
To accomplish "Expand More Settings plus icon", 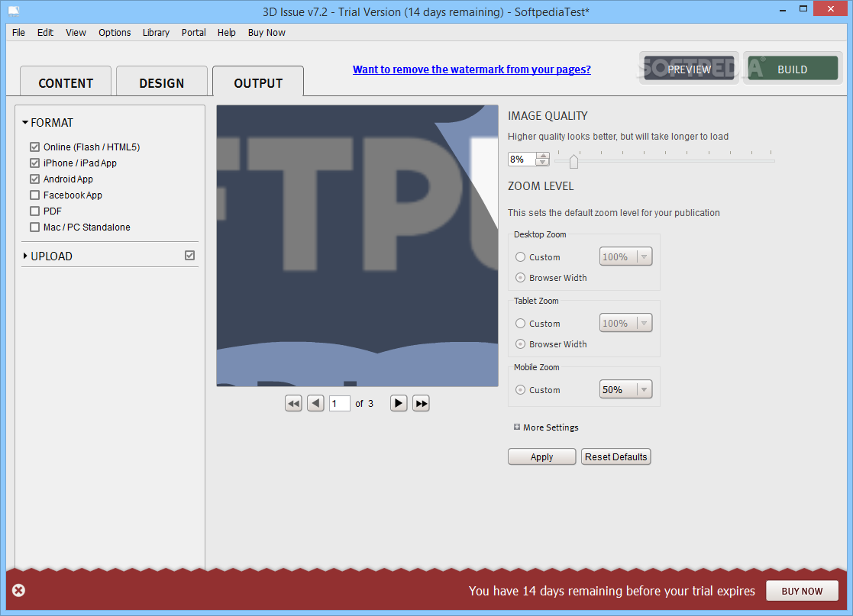I will (x=517, y=427).
